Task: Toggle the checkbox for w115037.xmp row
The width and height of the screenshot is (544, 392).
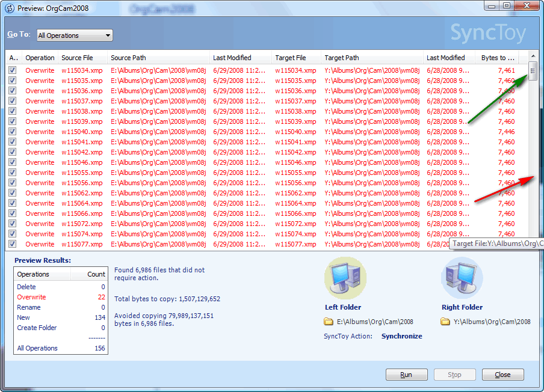Action: 13,101
